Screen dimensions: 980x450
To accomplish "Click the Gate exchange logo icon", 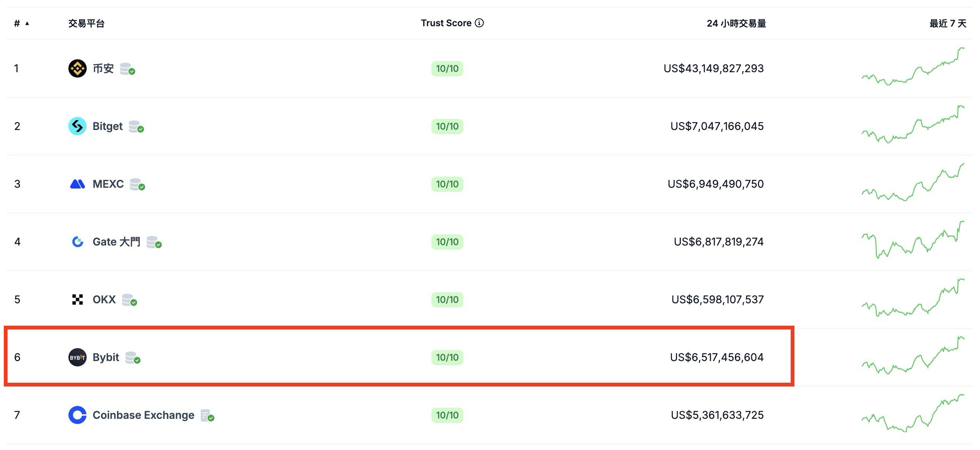I will click(77, 242).
